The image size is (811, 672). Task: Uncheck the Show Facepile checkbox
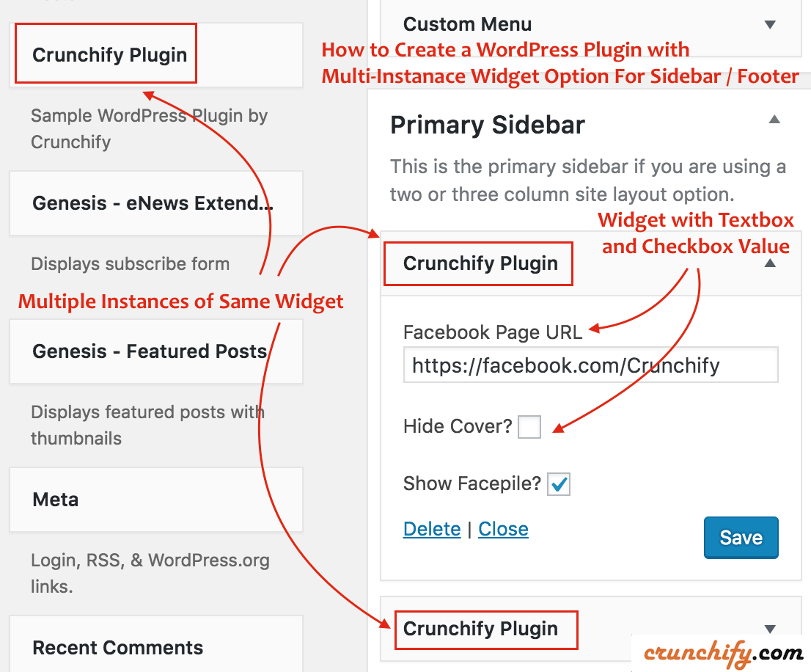(559, 484)
